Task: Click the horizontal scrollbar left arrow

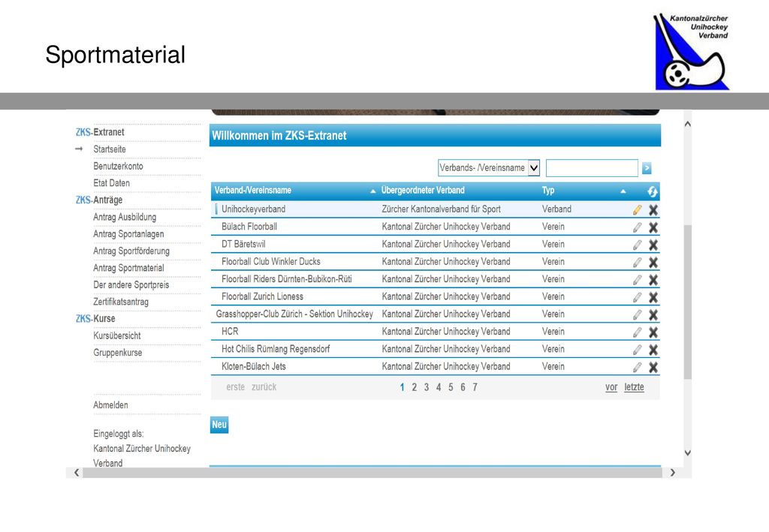Action: [77, 473]
